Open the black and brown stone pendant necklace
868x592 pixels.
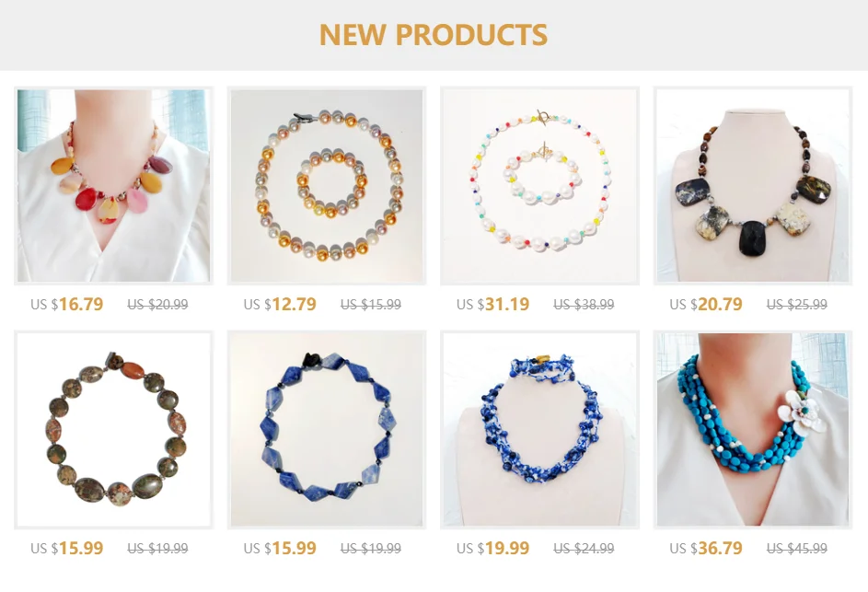[x=753, y=186]
